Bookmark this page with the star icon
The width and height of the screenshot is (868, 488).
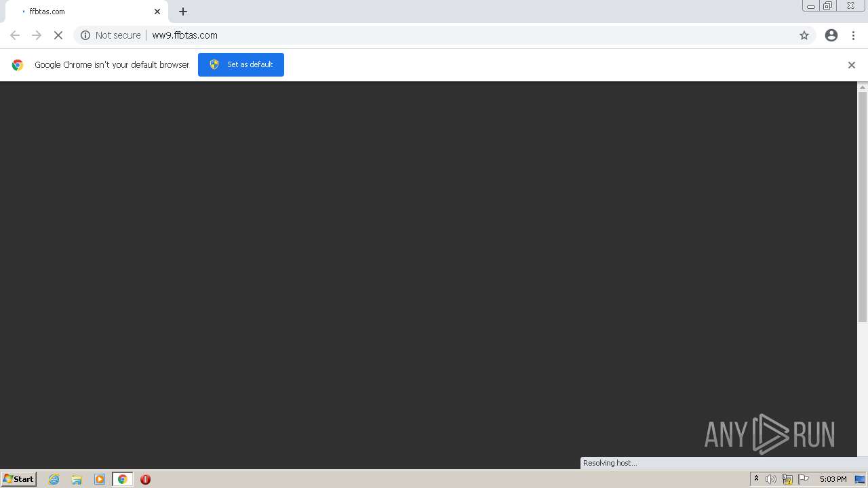click(x=804, y=35)
